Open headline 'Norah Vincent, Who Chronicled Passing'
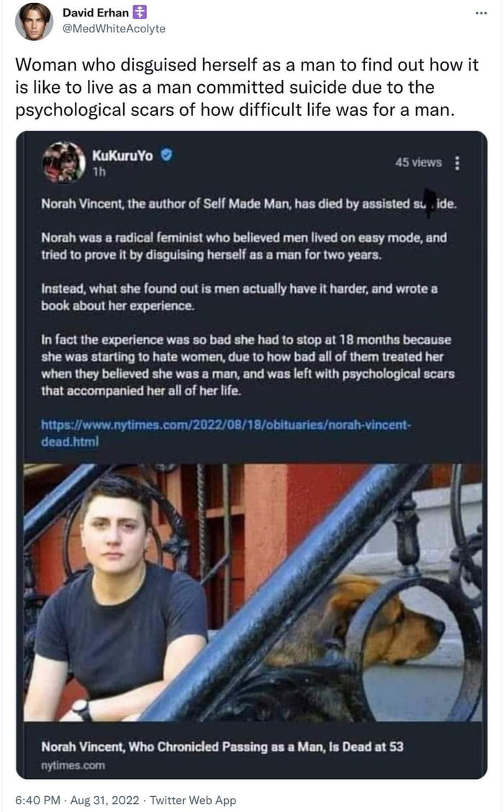Image resolution: width=504 pixels, height=812 pixels. 222,746
